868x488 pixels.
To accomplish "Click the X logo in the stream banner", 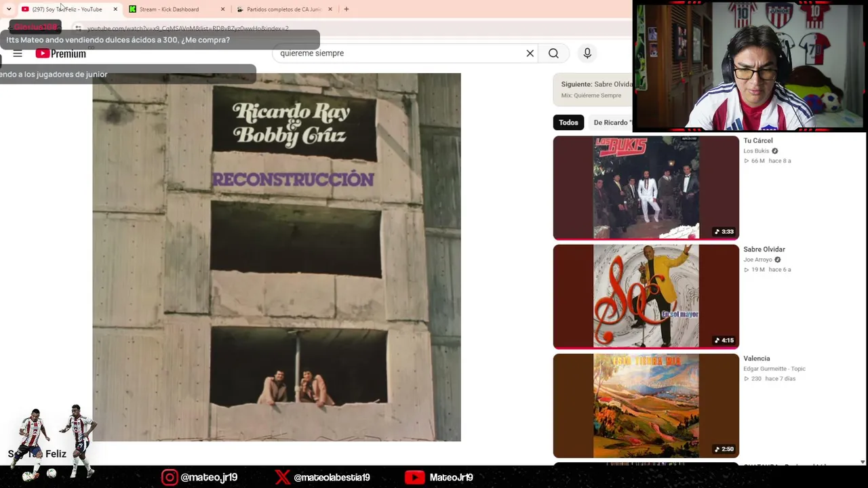I will (x=283, y=478).
